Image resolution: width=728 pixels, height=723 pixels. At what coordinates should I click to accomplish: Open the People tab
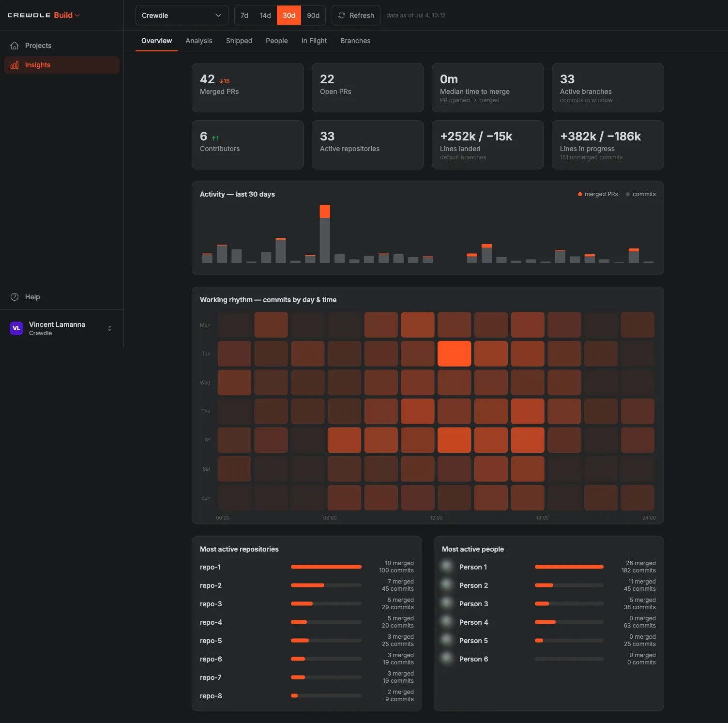tap(277, 41)
